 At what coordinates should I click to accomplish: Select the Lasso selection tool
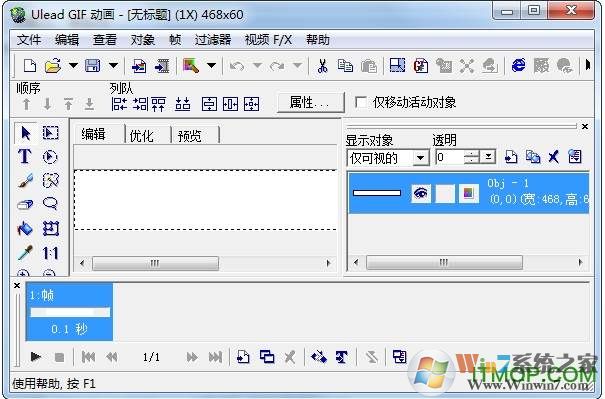(x=51, y=203)
